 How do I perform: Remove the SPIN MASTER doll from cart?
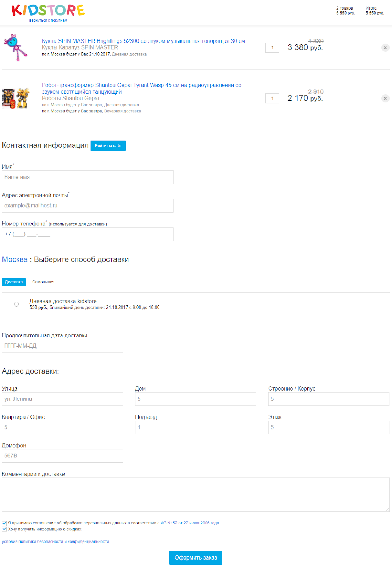[x=385, y=47]
